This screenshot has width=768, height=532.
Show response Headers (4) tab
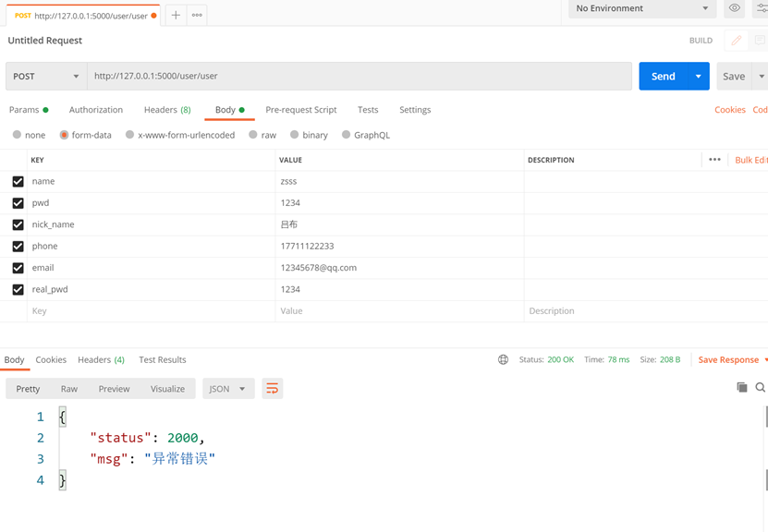[102, 359]
